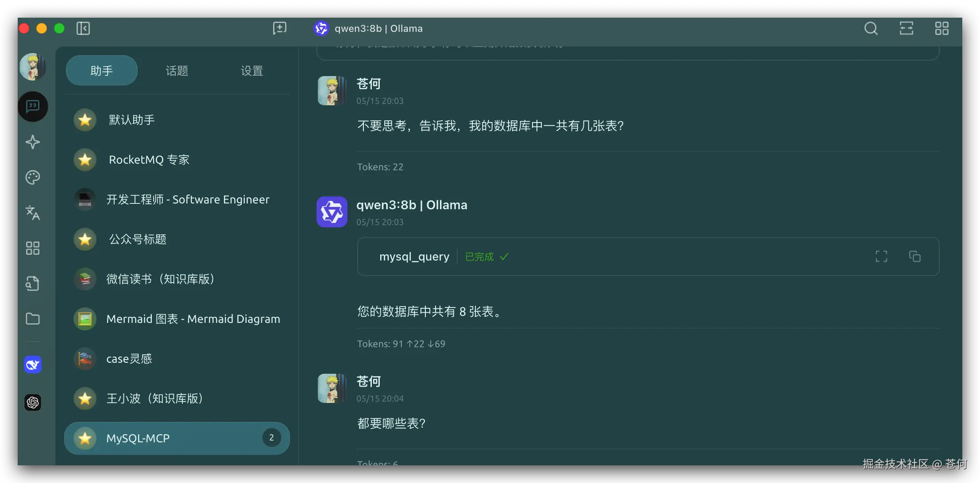Click the Agents sparkle icon in sidebar

pos(33,142)
